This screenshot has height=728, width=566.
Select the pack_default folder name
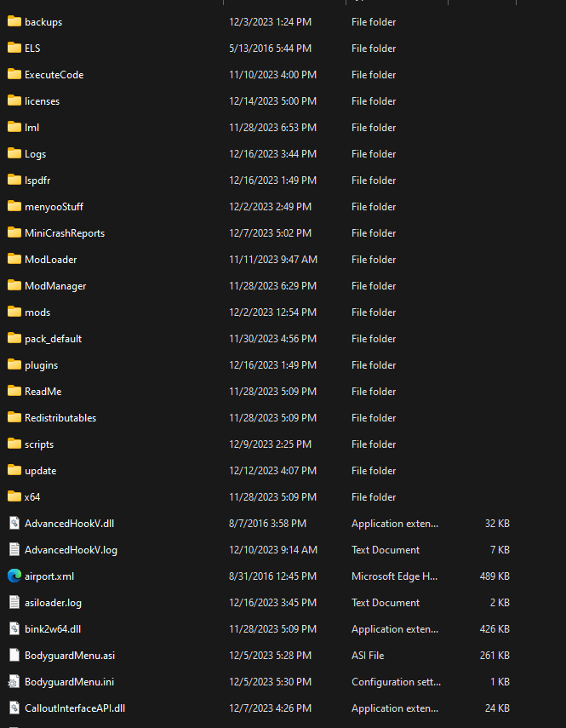tap(53, 339)
